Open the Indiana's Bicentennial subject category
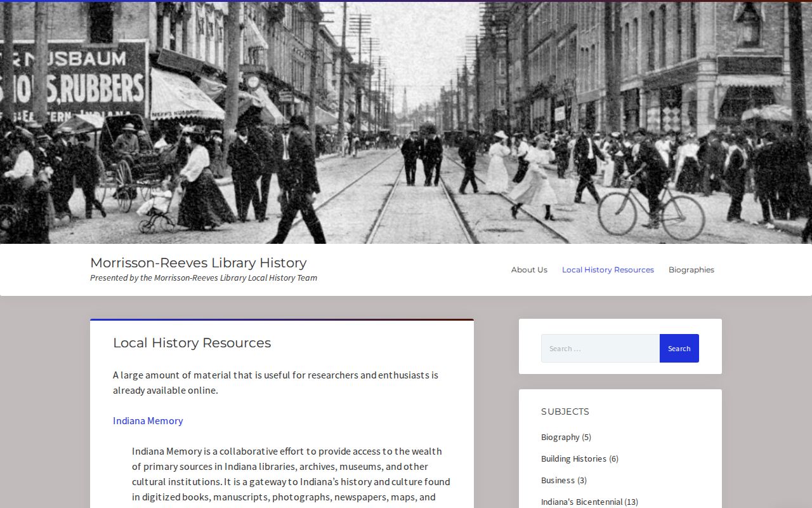Screen dimensions: 812x508 582,502
